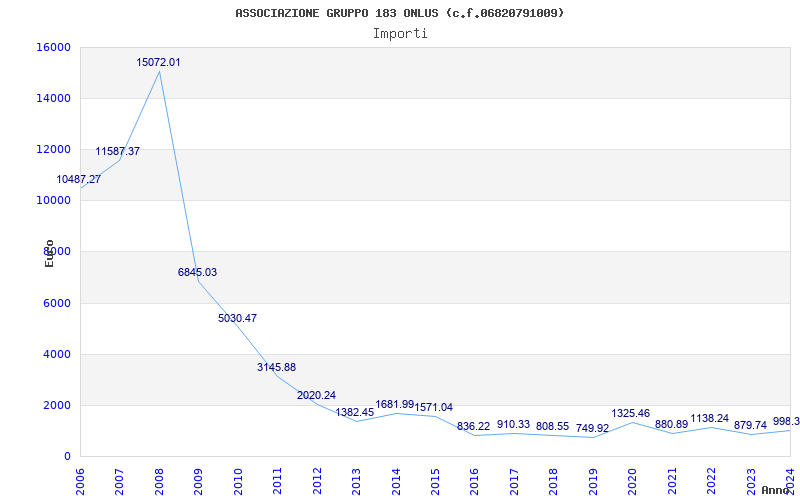Click the Importi subtitle
Image resolution: width=800 pixels, height=500 pixels.
400,34
